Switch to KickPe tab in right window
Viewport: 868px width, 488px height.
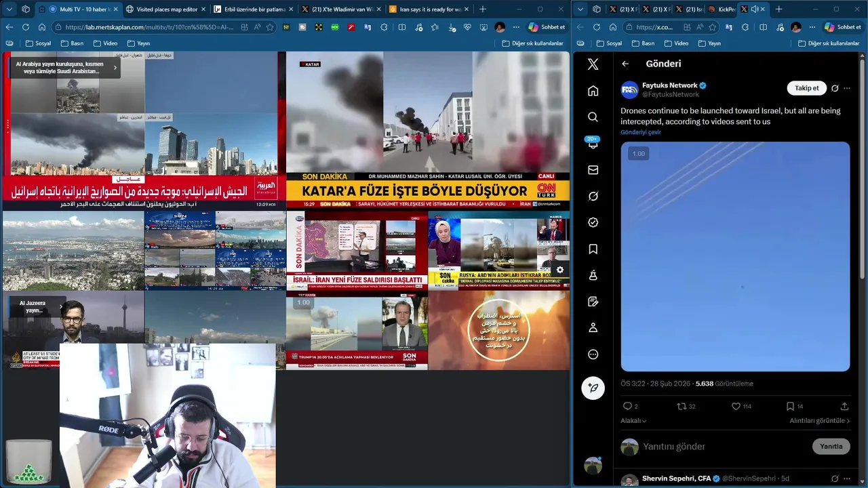tap(721, 9)
